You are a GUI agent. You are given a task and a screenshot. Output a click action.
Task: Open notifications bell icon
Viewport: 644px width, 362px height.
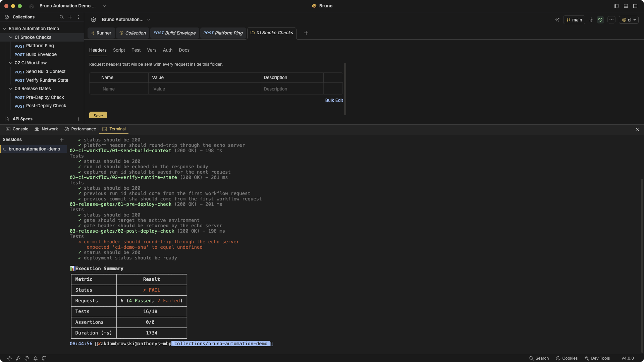[36, 358]
